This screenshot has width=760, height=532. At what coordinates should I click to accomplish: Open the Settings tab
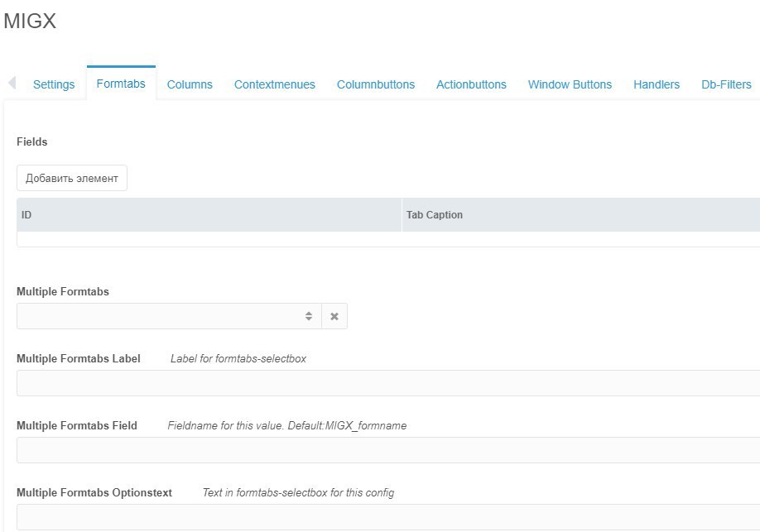[54, 84]
